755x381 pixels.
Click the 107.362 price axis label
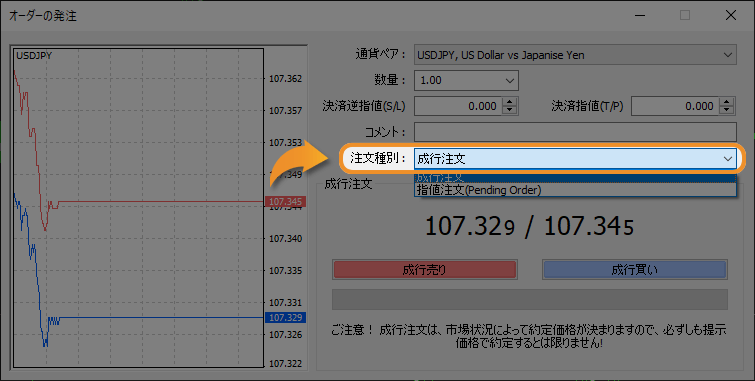285,79
